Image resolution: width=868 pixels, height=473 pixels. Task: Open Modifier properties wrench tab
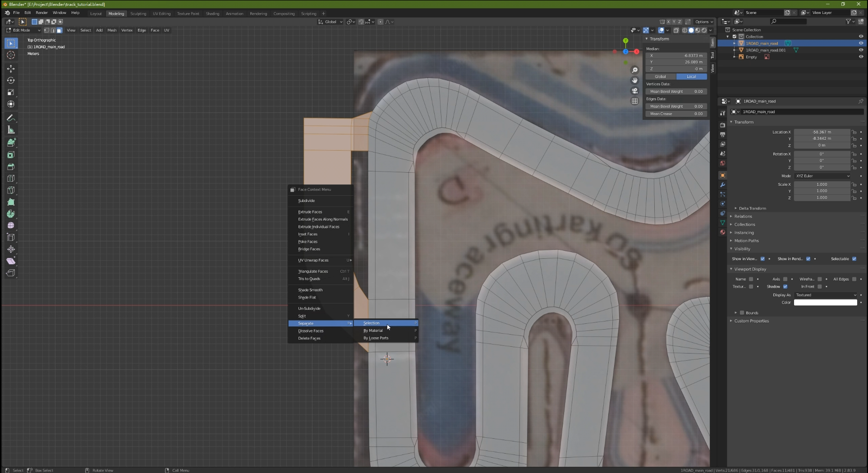[722, 185]
